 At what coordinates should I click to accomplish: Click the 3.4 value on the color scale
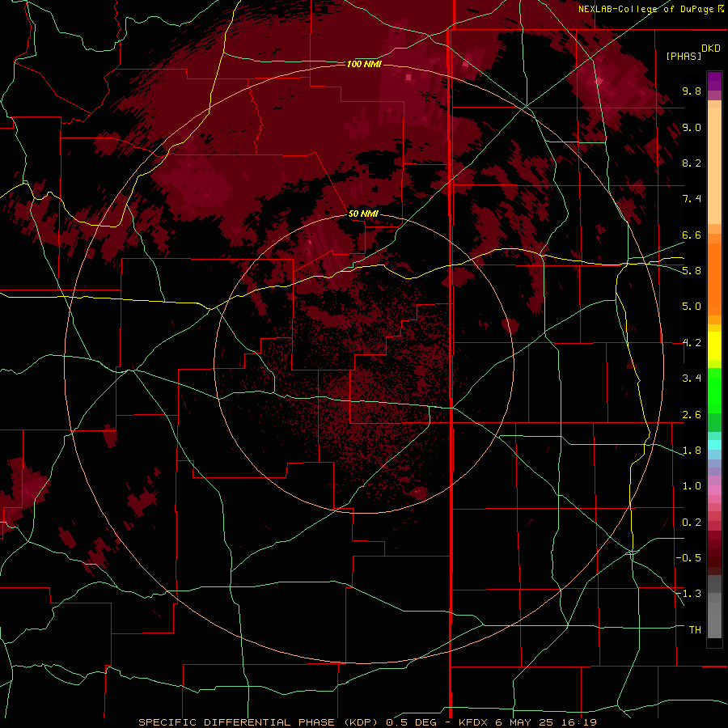coord(692,379)
